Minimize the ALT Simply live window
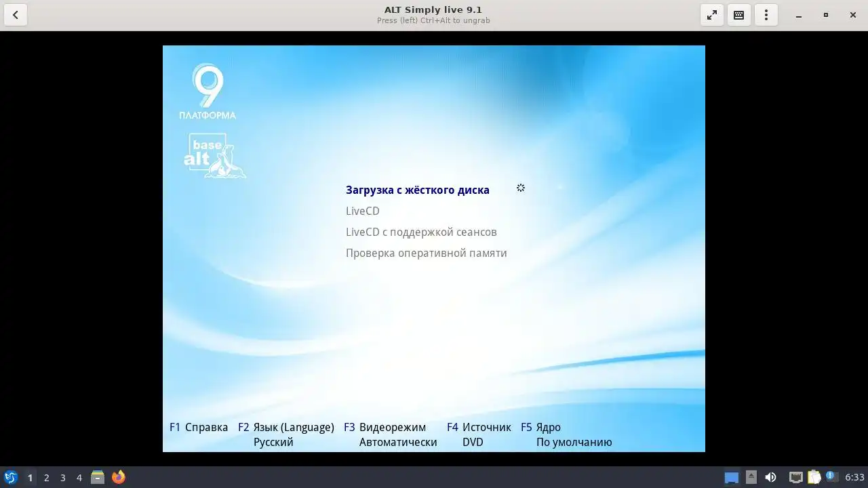 pos(799,15)
